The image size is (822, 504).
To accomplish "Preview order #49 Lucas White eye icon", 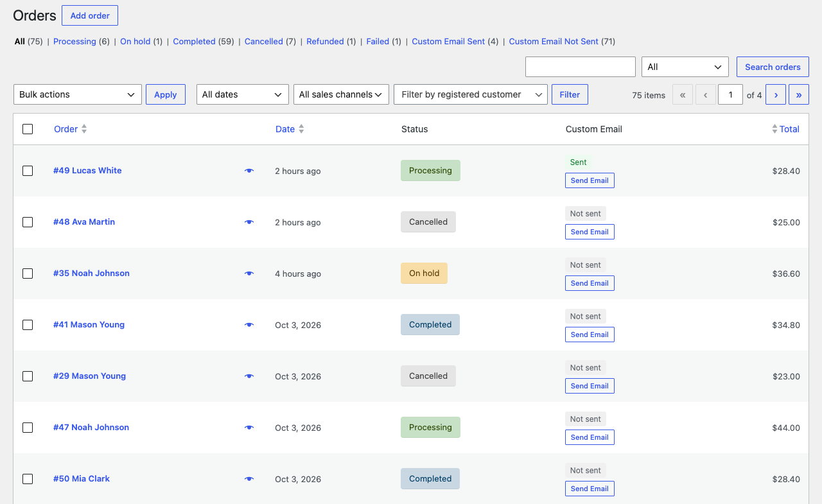I will click(x=249, y=171).
